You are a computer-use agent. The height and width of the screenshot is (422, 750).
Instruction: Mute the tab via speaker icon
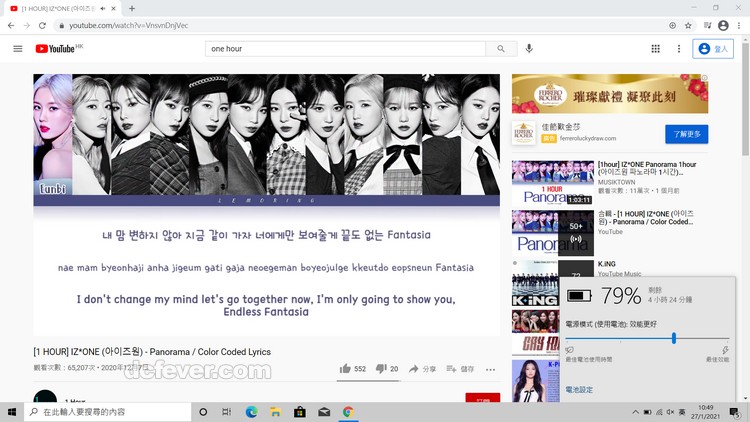102,9
